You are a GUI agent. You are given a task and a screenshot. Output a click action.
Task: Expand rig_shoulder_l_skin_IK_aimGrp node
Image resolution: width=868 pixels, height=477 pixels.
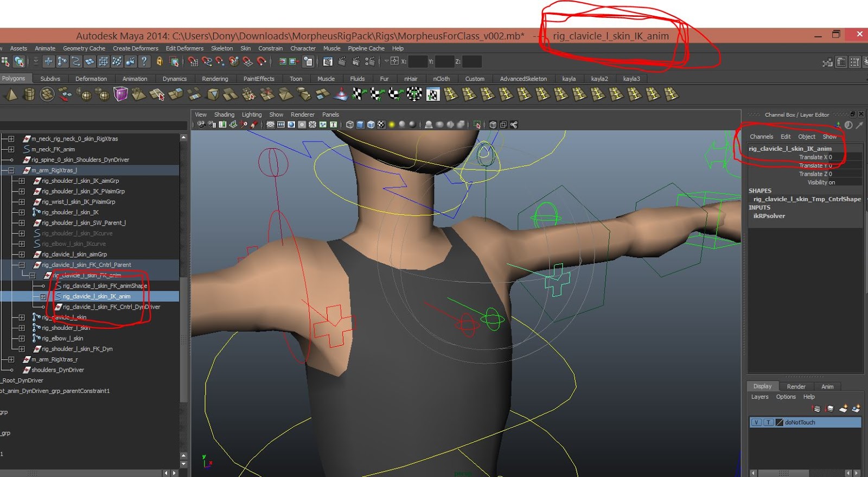(x=22, y=181)
